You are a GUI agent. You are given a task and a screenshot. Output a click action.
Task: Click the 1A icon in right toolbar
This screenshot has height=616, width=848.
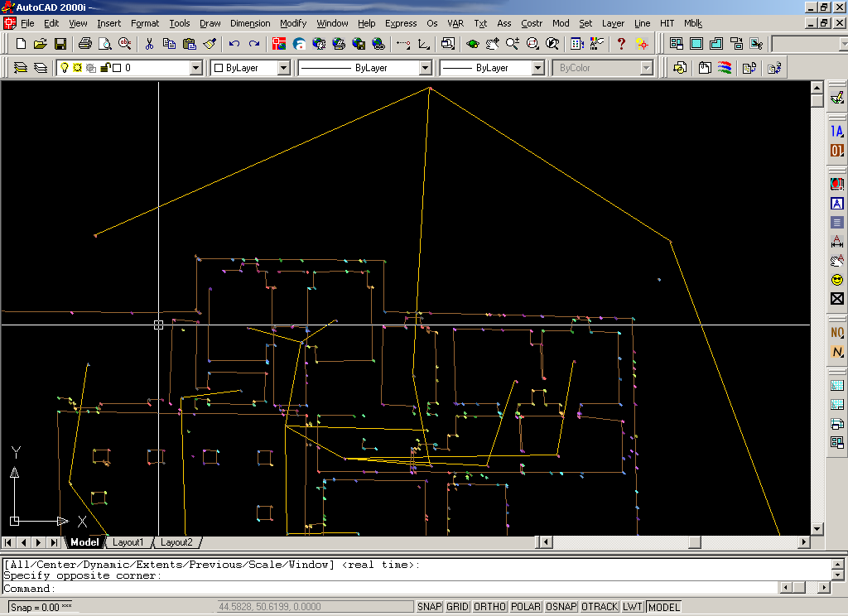tap(836, 132)
